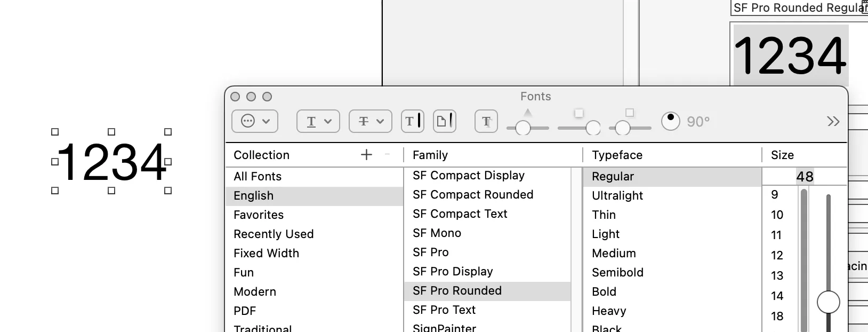The height and width of the screenshot is (332, 868).
Task: Select the Fixed Width collection
Action: 315,253
